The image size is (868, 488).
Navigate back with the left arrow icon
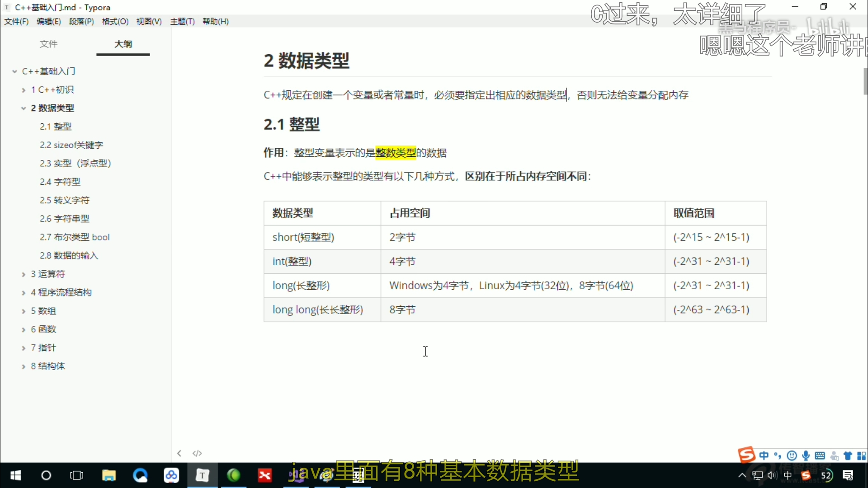point(179,453)
